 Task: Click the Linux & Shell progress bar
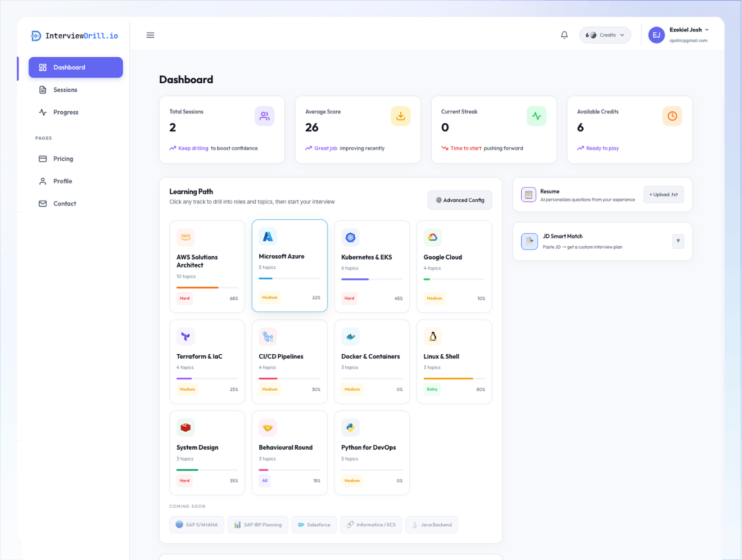454,378
